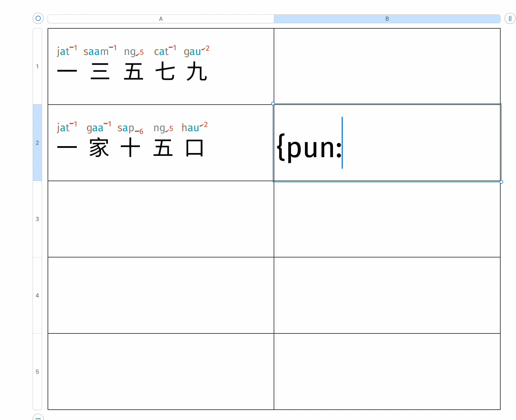Click empty cell B4
Screen dimensions: 516x420
(x=387, y=296)
